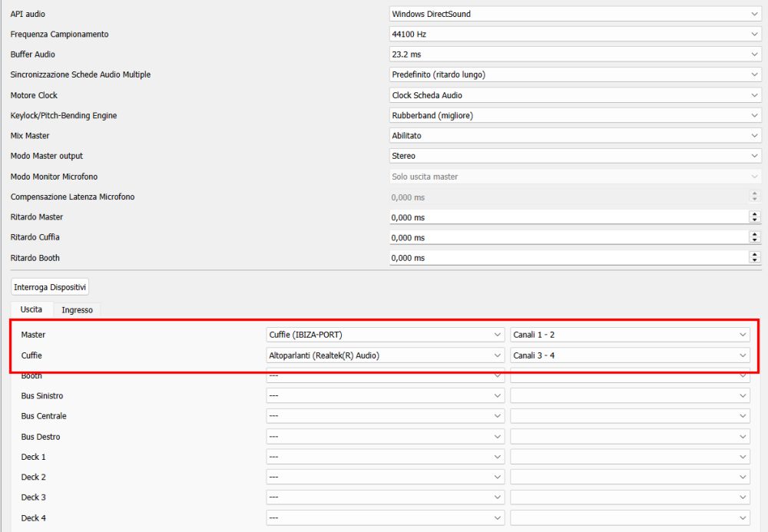Open Deck 1 channels dropdown
768x532 pixels.
click(x=630, y=457)
